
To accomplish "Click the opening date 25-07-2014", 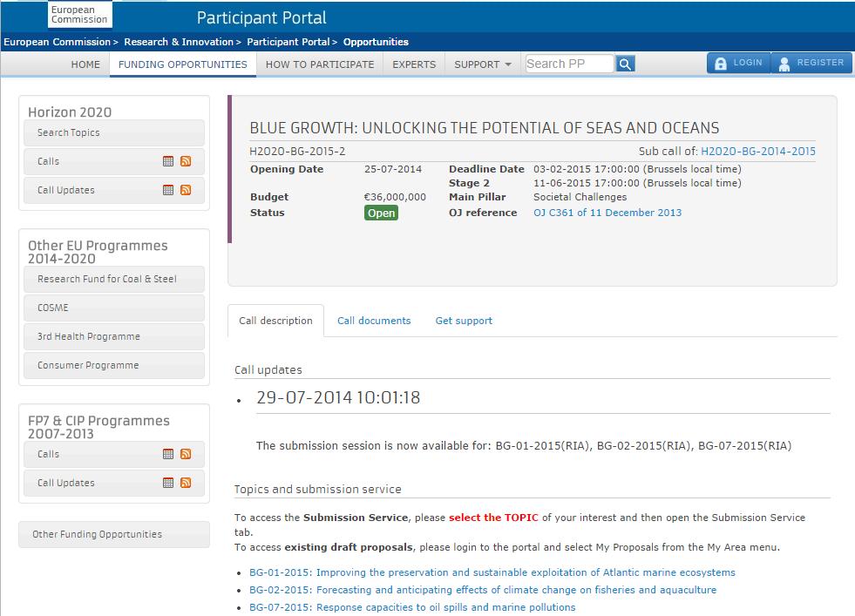I will click(x=393, y=169).
